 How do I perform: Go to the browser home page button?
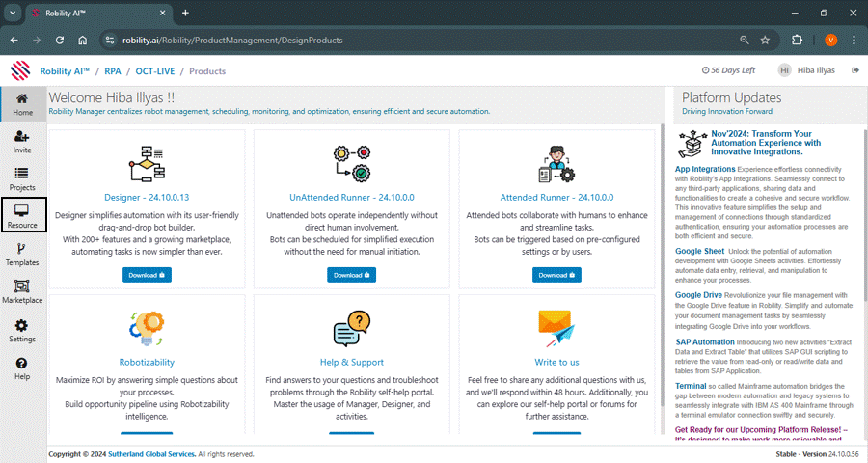point(83,40)
